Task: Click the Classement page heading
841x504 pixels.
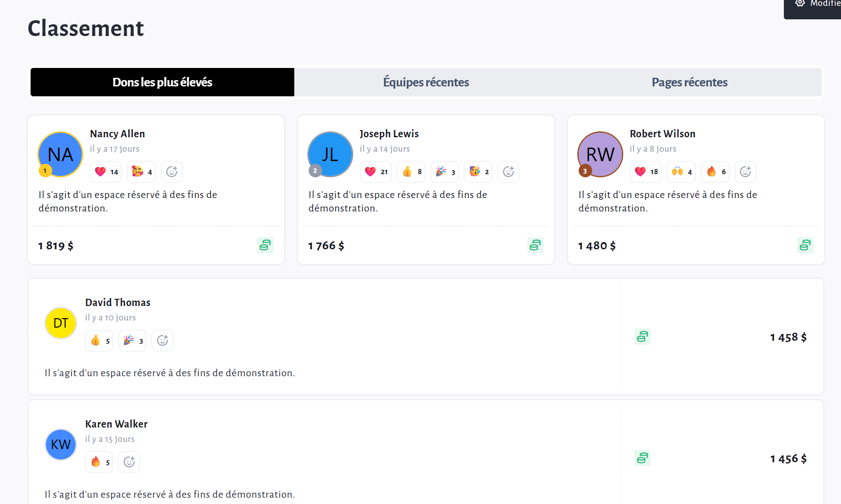Action: pos(86,28)
